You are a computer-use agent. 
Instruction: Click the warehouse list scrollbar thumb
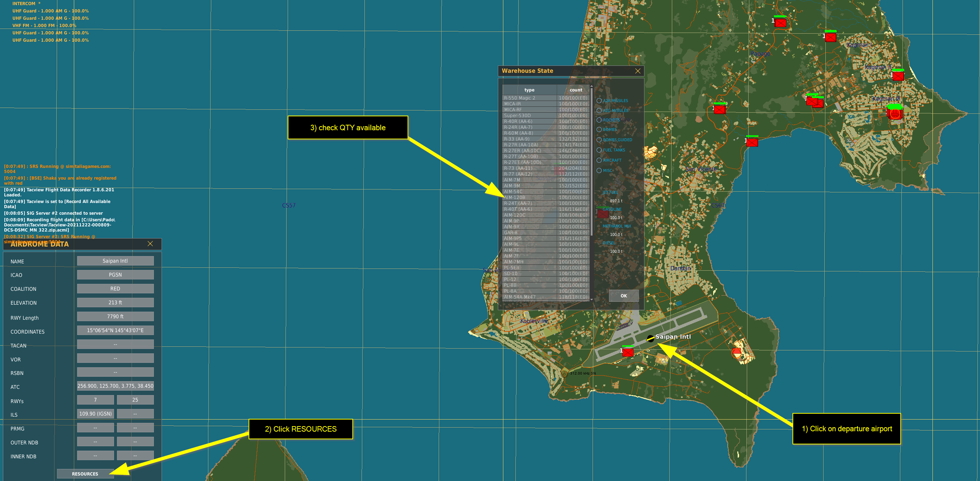(x=591, y=162)
